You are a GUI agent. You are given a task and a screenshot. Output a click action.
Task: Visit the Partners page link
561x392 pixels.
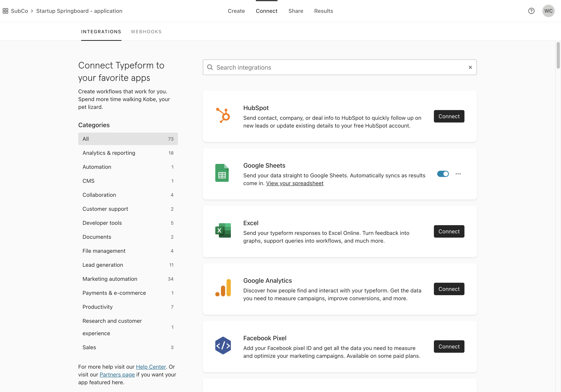coord(117,375)
